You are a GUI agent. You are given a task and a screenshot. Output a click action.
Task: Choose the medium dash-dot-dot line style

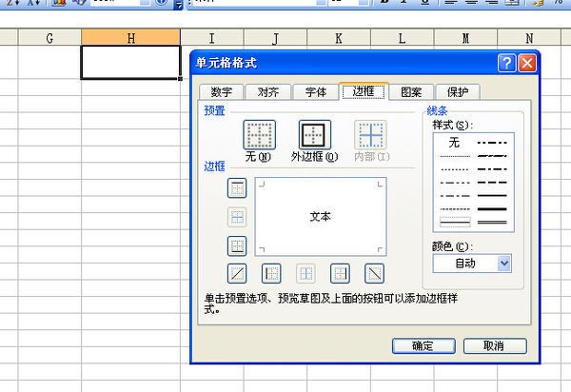tap(492, 143)
